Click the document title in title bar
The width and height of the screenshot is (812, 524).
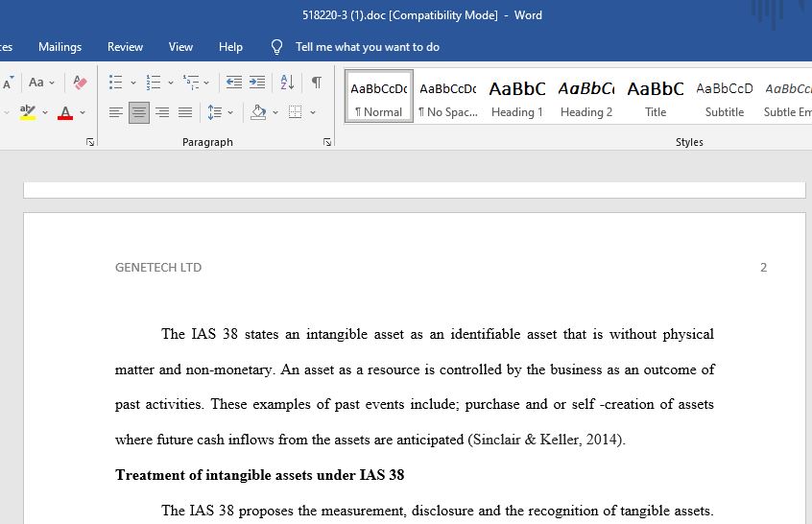(x=422, y=15)
